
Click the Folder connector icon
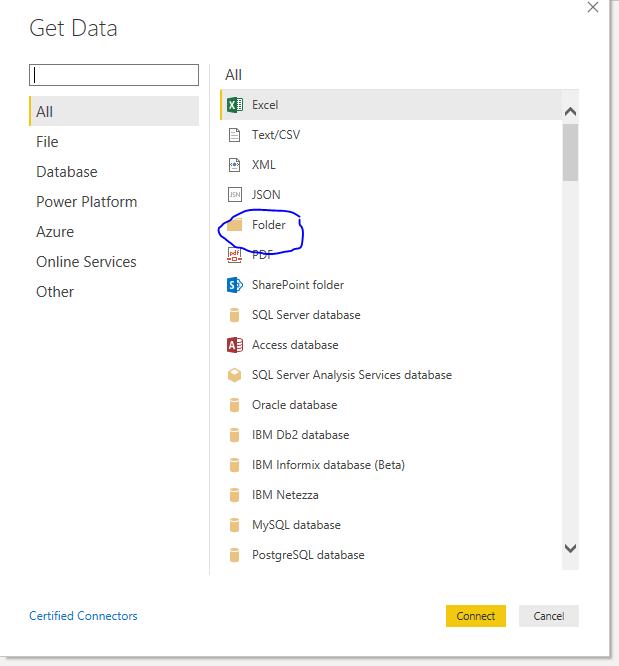point(234,225)
